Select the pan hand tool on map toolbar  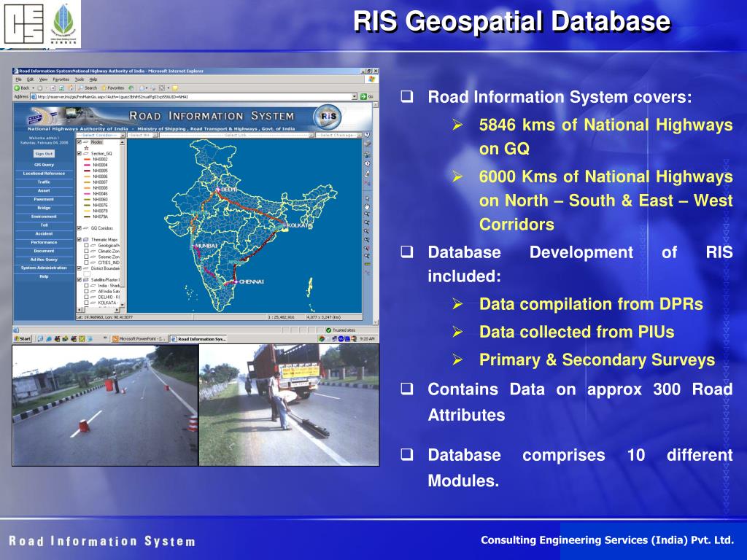(x=367, y=206)
